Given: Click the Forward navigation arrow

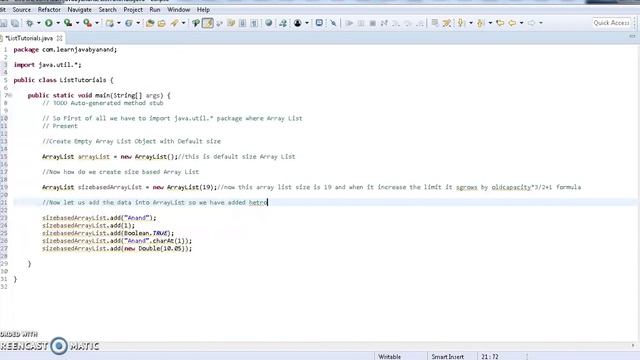Looking at the screenshot, I should tap(531, 23).
